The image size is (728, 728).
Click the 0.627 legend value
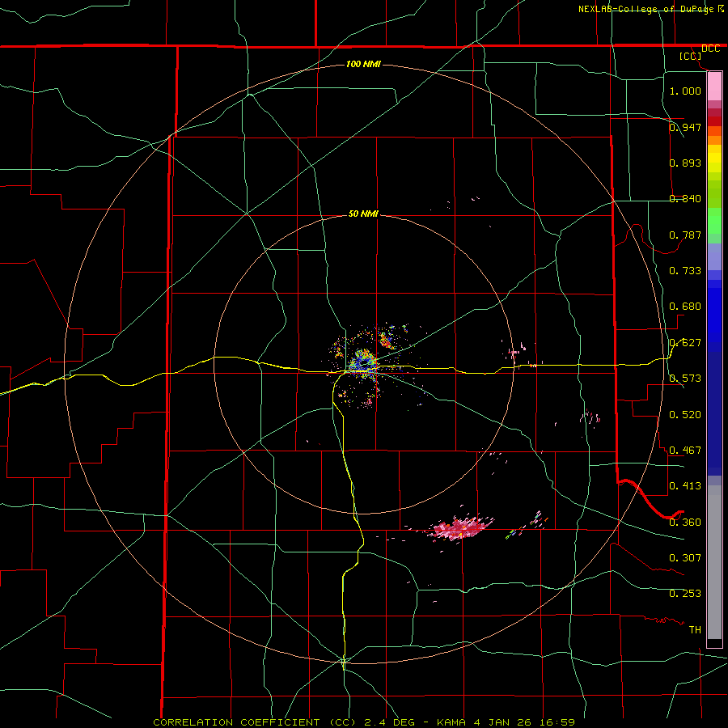pos(685,342)
